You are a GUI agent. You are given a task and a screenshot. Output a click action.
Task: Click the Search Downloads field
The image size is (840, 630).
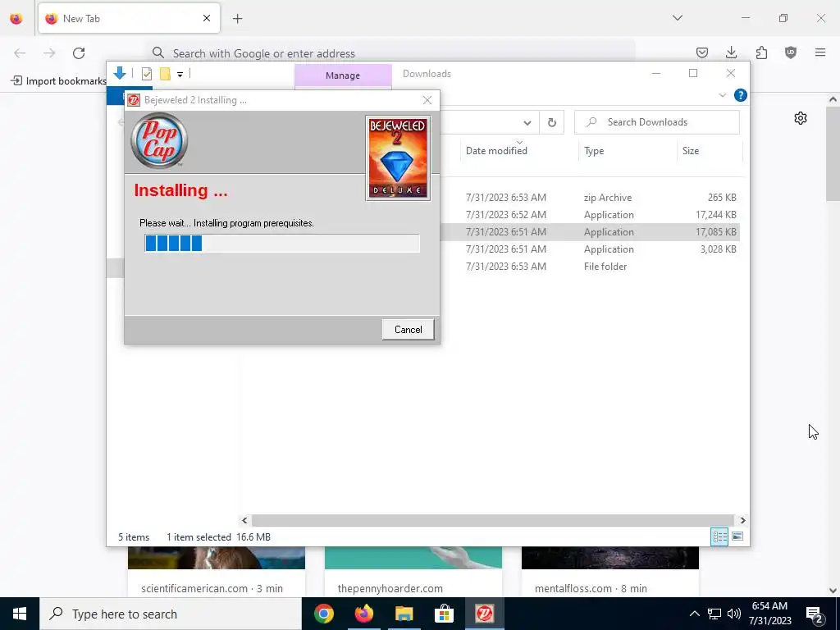tap(657, 122)
